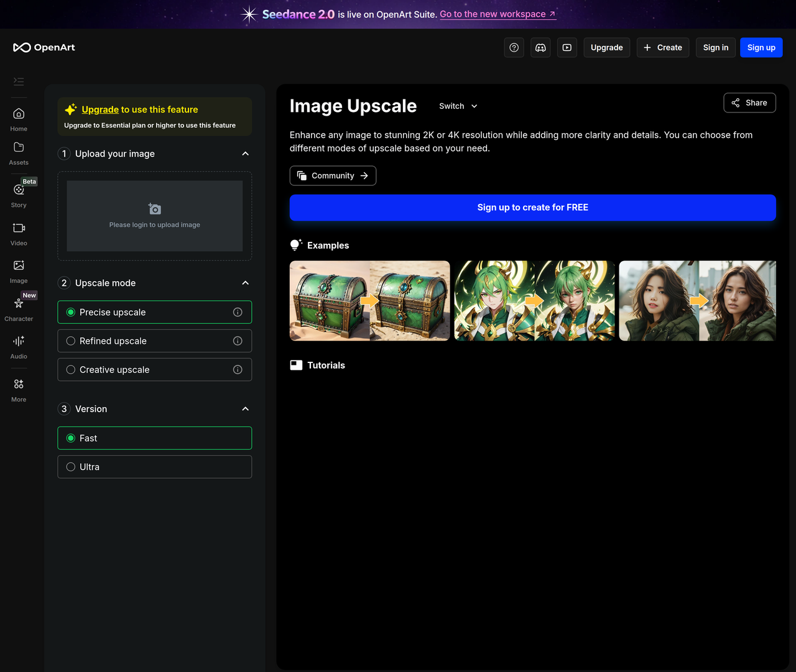Click the Upgrade button in header
The width and height of the screenshot is (796, 672).
point(607,47)
